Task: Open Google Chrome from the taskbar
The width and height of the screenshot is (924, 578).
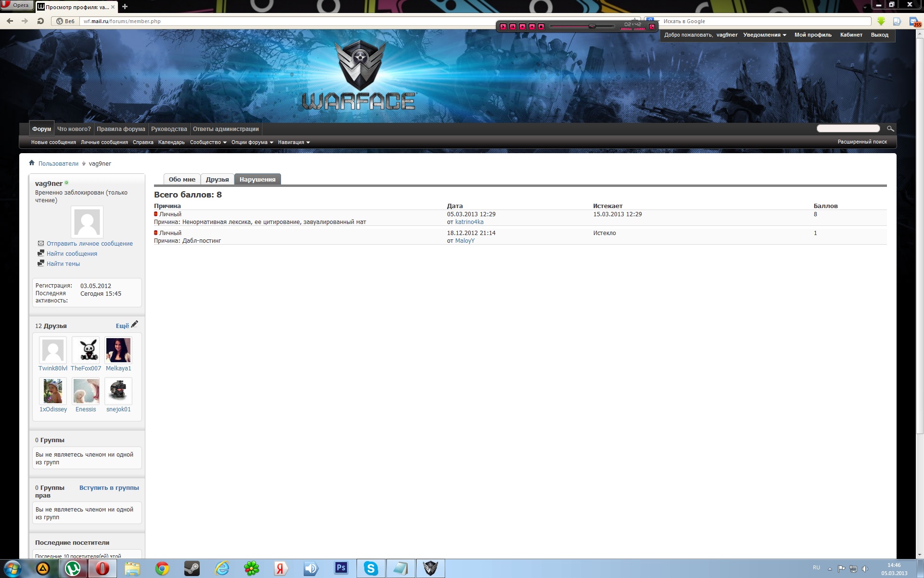Action: pyautogui.click(x=162, y=569)
